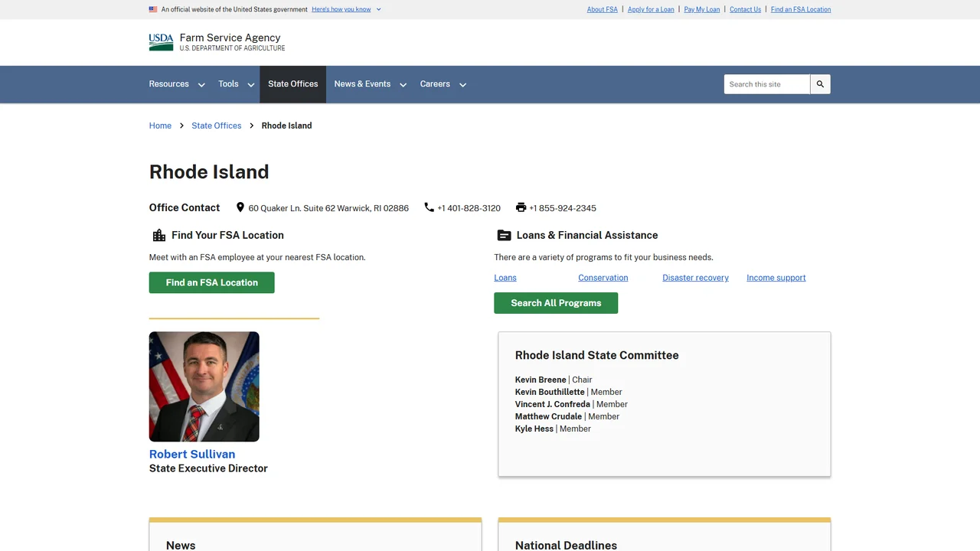The image size is (980, 551).
Task: Open the State Offices nav tab
Action: pyautogui.click(x=292, y=84)
